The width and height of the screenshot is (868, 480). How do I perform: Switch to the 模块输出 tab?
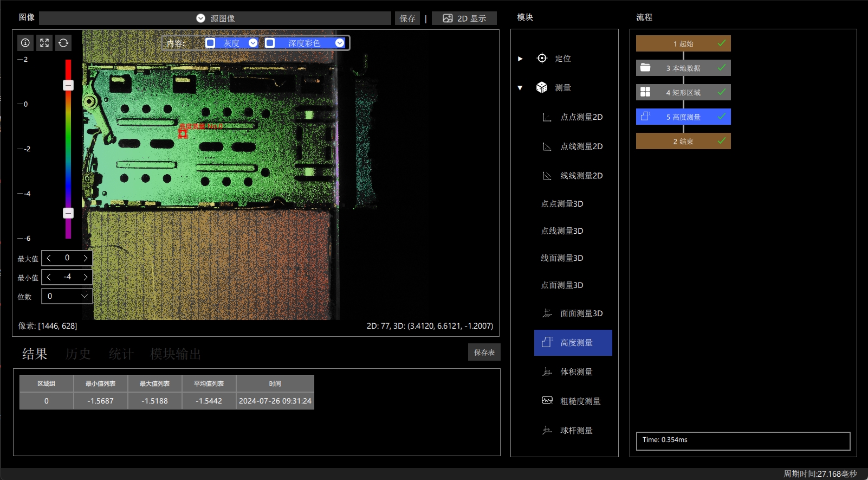click(176, 354)
